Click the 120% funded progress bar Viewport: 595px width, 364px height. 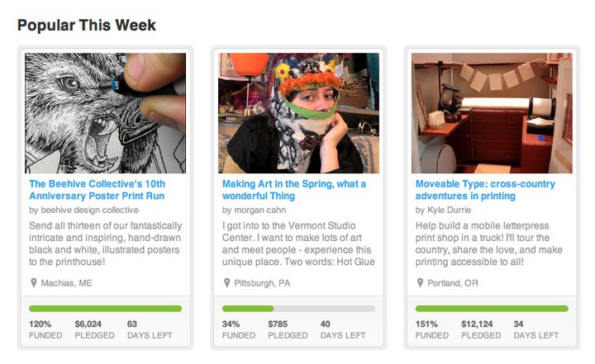[x=105, y=309]
